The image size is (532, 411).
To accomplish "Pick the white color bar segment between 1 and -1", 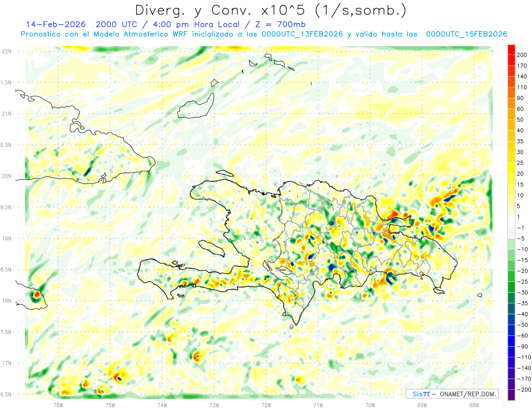I will tap(511, 223).
